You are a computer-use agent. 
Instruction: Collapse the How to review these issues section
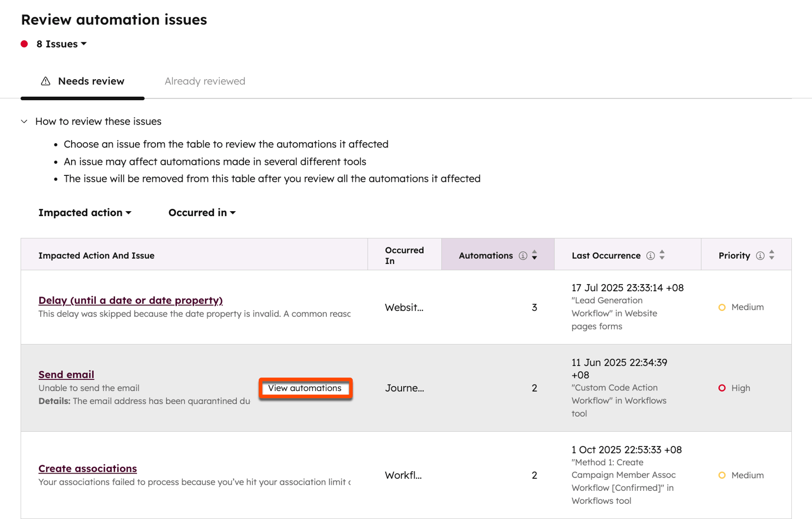(24, 121)
